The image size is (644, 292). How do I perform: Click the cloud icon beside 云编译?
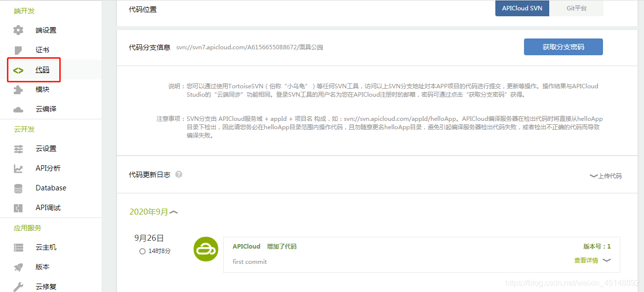(x=18, y=109)
